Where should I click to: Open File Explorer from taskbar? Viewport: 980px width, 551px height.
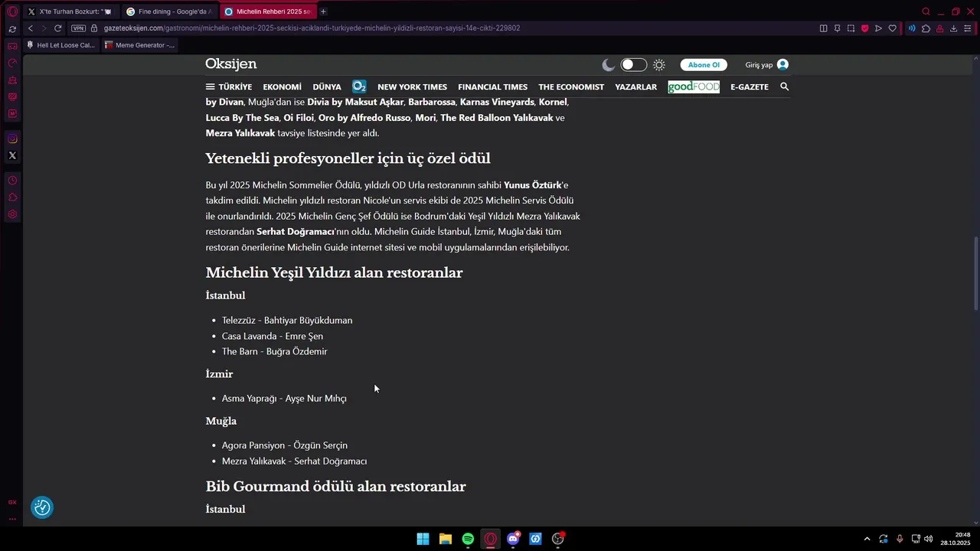pos(445,539)
